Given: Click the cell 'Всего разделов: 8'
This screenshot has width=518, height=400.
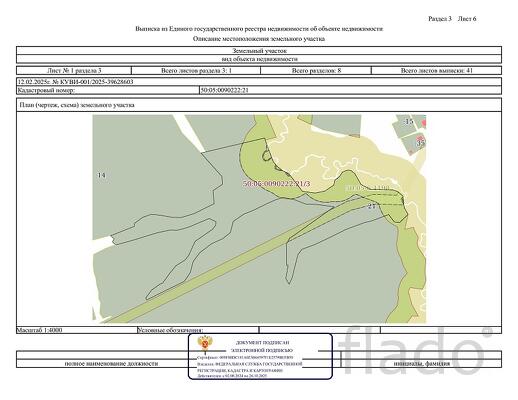Looking at the screenshot, I should click(316, 71).
